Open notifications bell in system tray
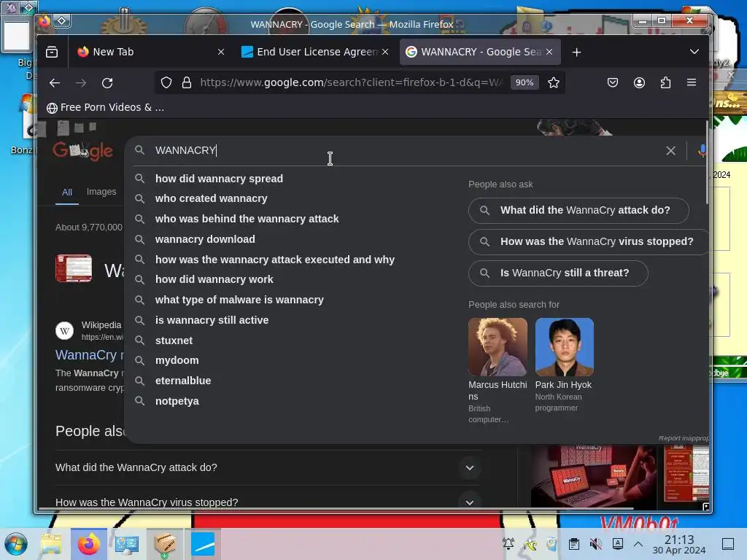Screen dimensions: 747x560 tap(508, 544)
